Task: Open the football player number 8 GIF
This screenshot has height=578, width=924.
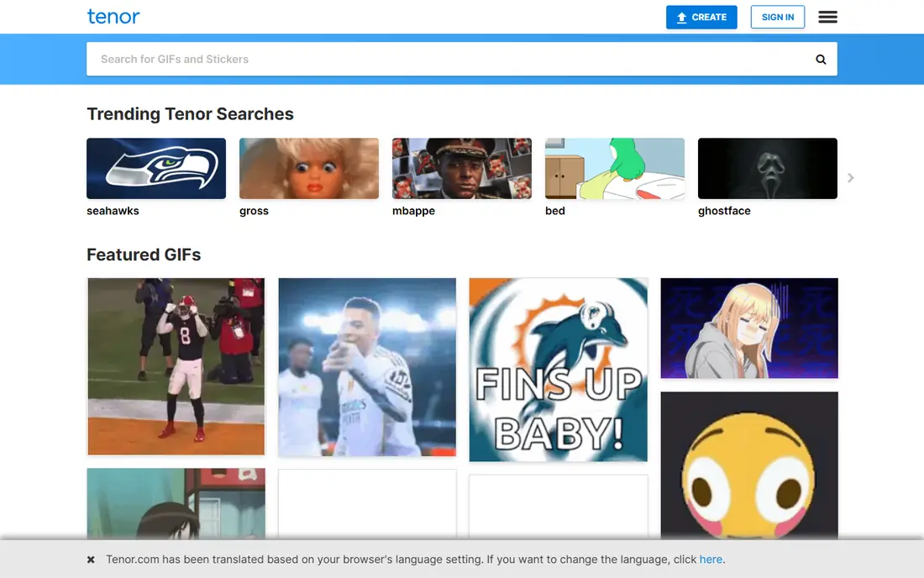Action: point(176,366)
